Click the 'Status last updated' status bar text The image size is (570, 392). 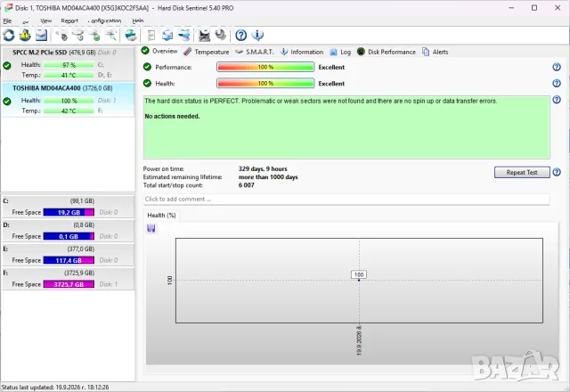[55, 388]
